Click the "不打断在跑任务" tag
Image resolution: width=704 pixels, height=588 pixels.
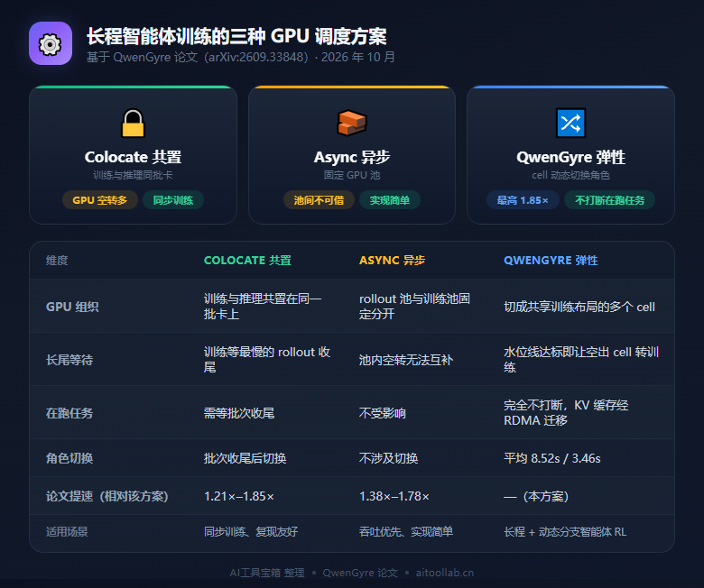pyautogui.click(x=609, y=200)
